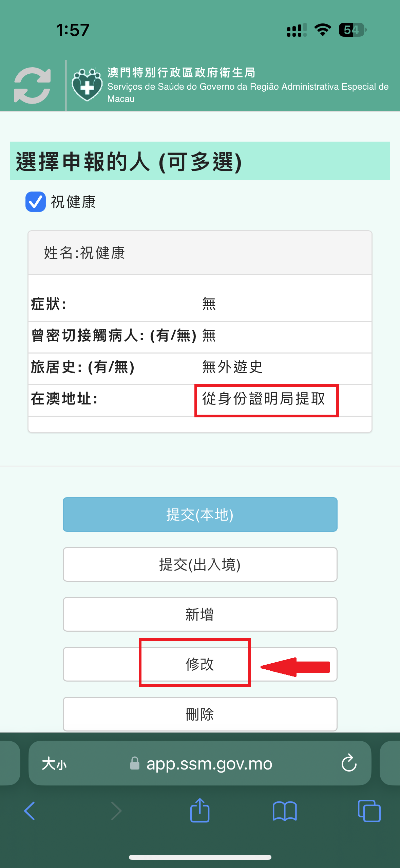This screenshot has width=400, height=868.
Task: Reload page using Safari reload icon
Action: [x=349, y=763]
